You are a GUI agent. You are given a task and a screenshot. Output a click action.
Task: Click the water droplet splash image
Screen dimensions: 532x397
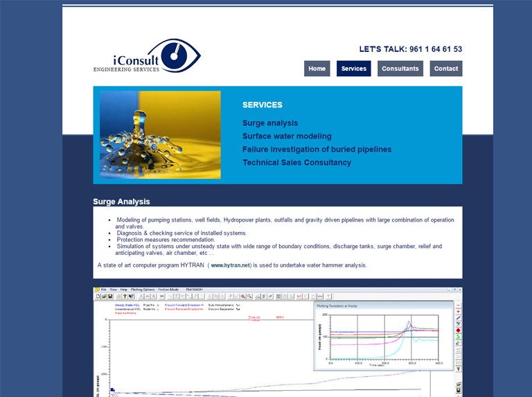[x=160, y=134]
